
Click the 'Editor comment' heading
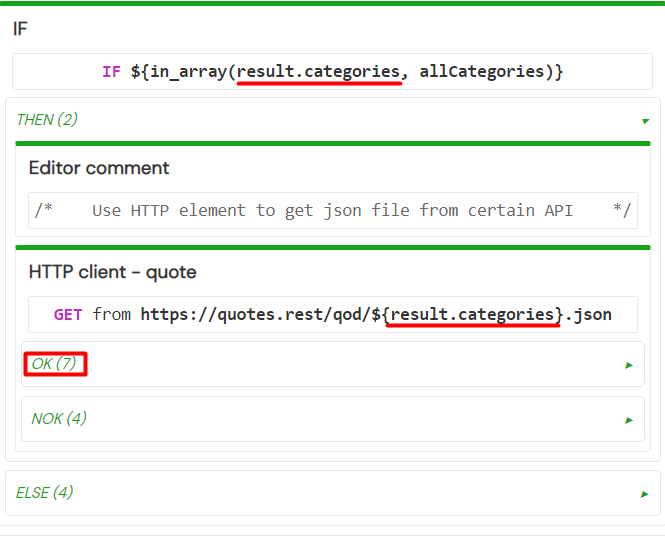[99, 168]
